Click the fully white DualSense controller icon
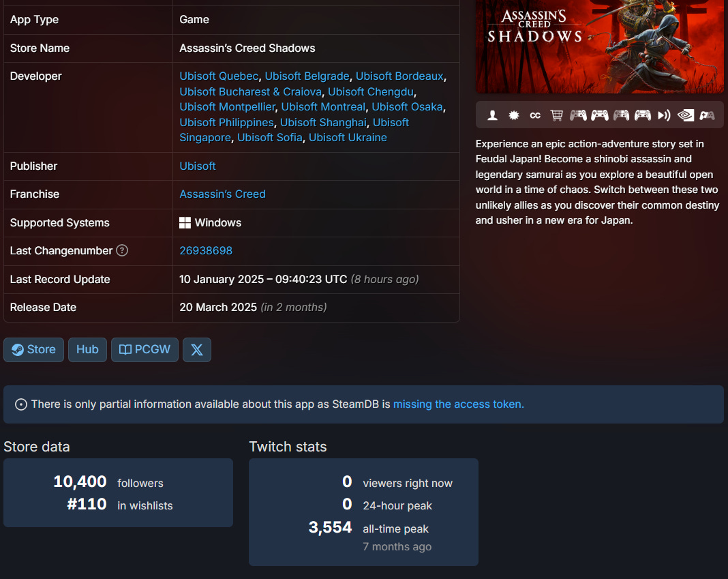The height and width of the screenshot is (579, 728). coord(643,115)
